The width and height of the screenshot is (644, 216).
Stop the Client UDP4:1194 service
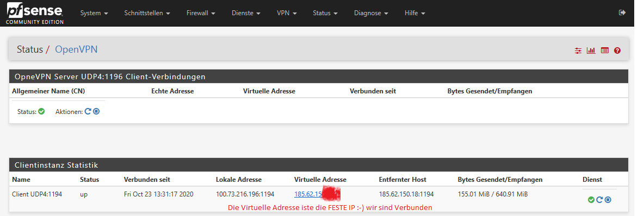608,200
